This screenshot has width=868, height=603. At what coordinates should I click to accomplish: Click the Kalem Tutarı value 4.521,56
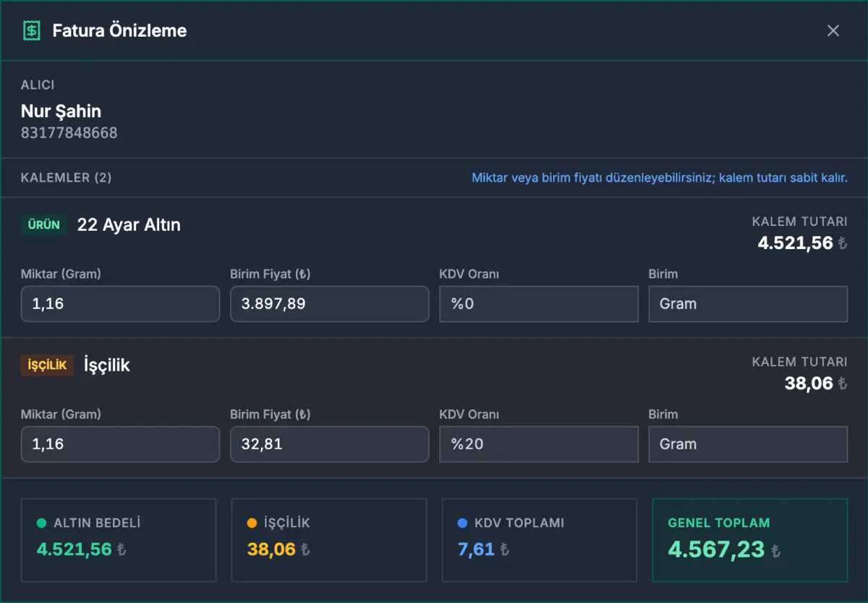[796, 243]
